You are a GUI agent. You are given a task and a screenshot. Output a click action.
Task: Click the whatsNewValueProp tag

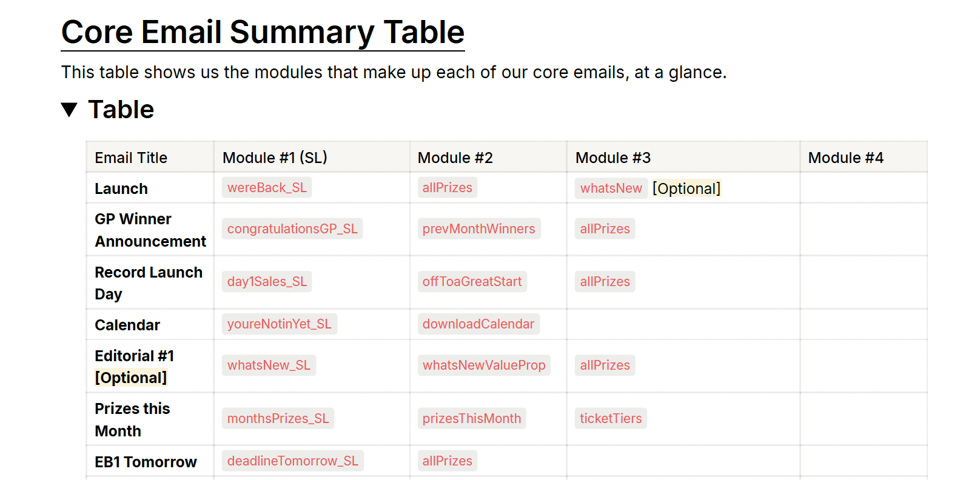484,365
